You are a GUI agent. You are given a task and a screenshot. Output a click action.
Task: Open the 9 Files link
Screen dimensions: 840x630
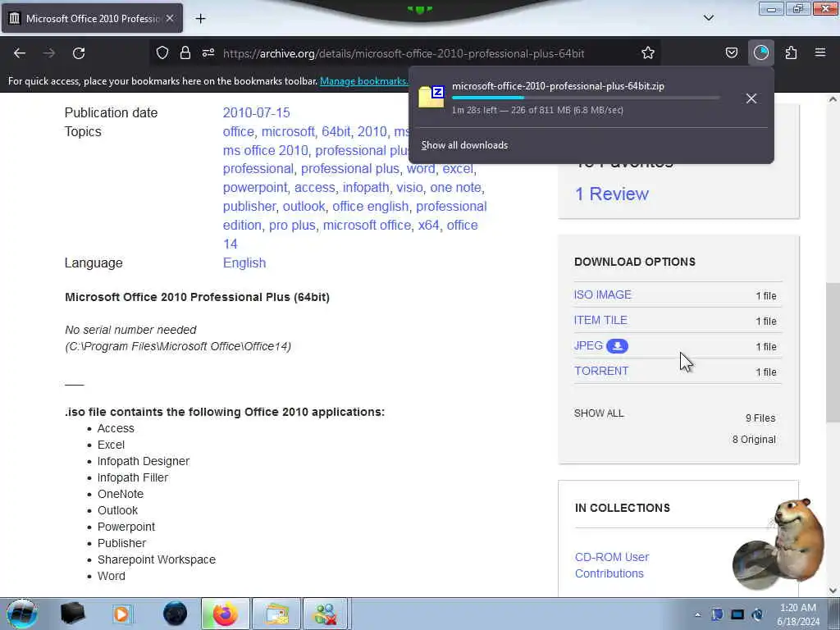[760, 418]
